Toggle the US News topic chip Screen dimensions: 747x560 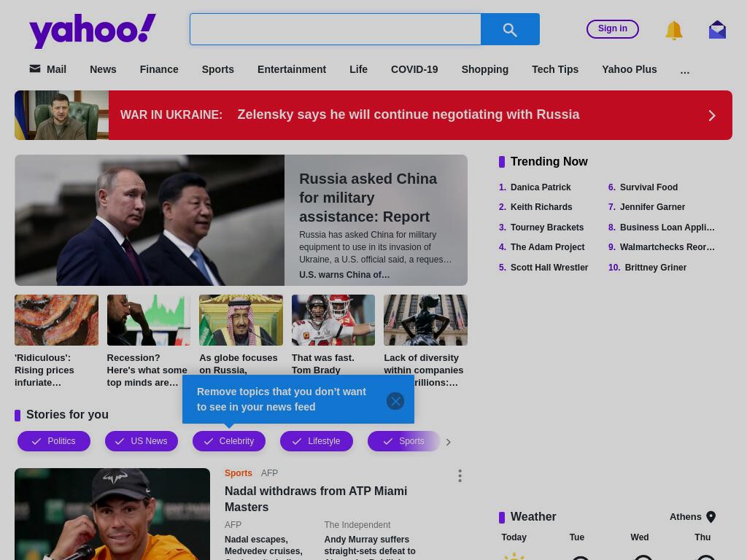pyautogui.click(x=142, y=441)
